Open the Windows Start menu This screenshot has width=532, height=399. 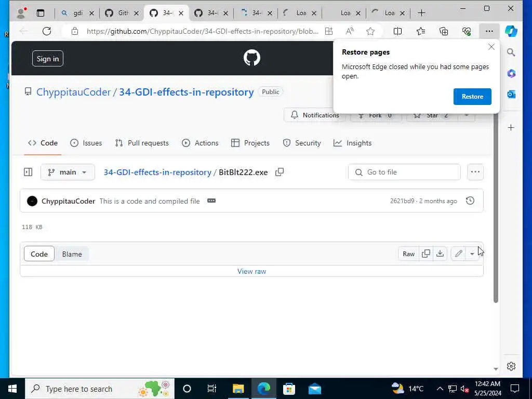point(12,389)
